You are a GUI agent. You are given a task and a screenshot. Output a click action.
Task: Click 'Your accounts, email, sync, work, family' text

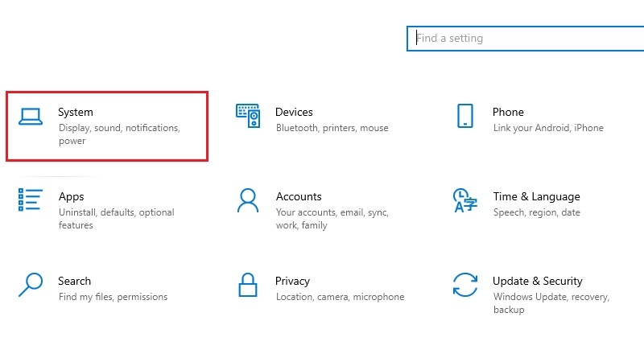pyautogui.click(x=332, y=219)
